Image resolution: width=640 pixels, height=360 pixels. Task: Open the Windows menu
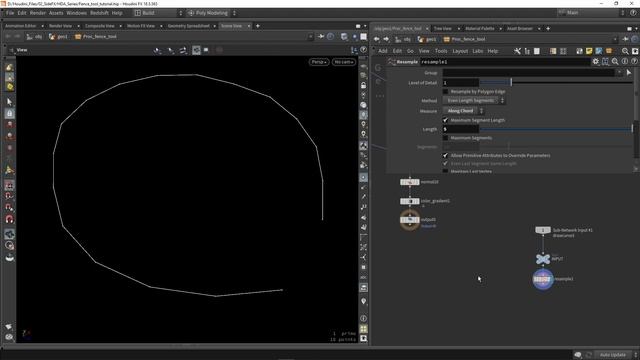[76, 13]
